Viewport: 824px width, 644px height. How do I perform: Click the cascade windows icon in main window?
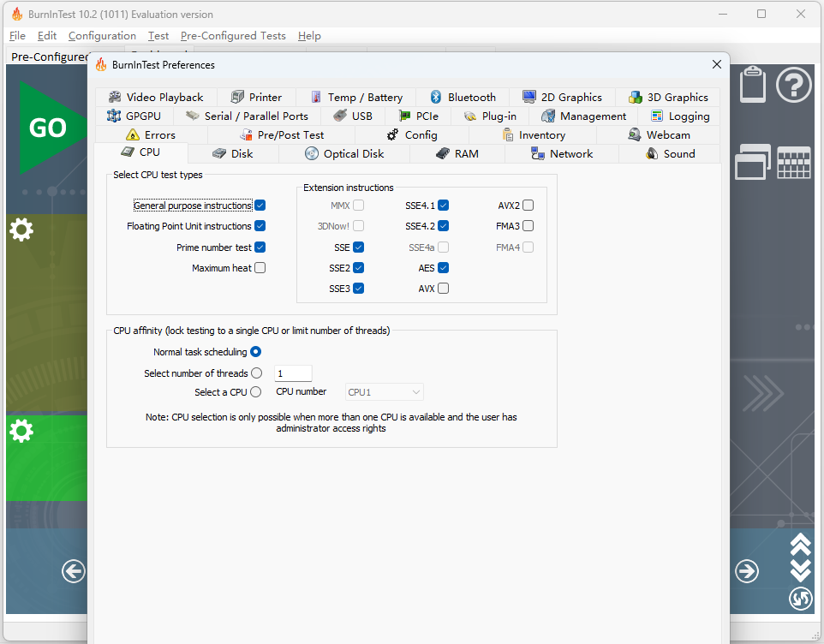pos(753,162)
